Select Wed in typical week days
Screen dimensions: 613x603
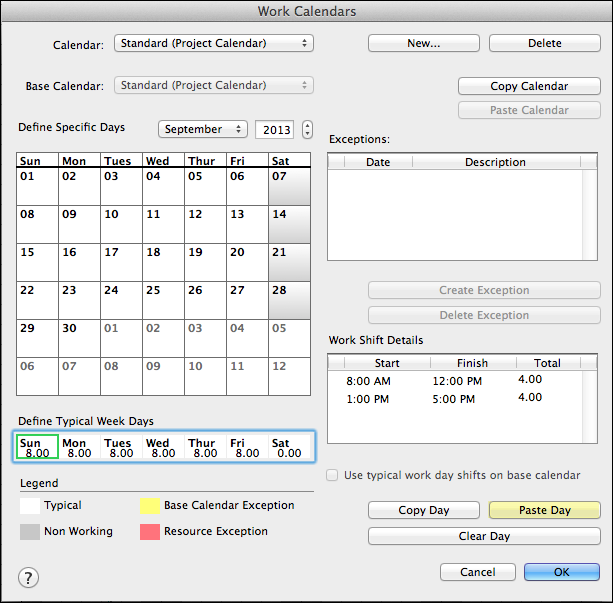point(162,448)
